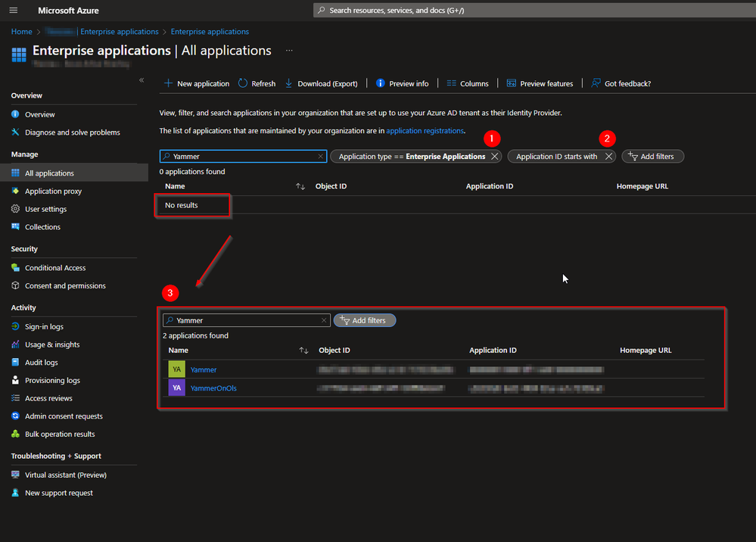This screenshot has height=542, width=756.
Task: Click the lower Yammer search field
Action: tap(247, 320)
